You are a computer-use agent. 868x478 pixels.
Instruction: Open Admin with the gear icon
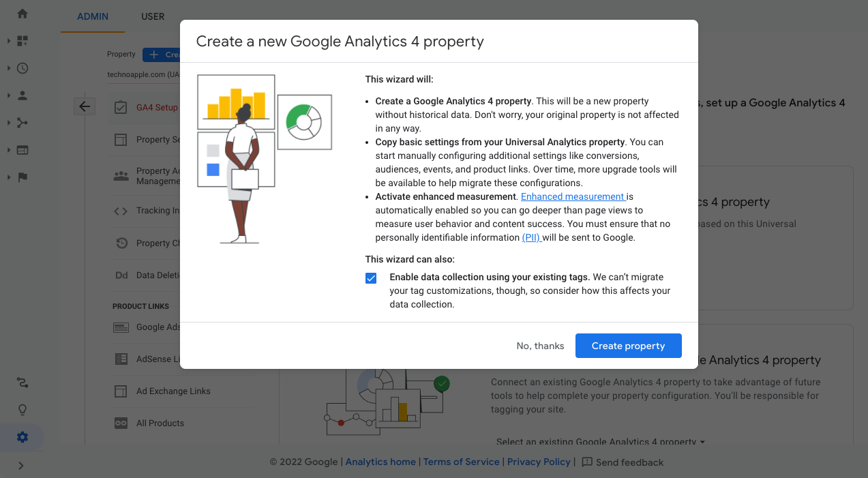tap(21, 437)
